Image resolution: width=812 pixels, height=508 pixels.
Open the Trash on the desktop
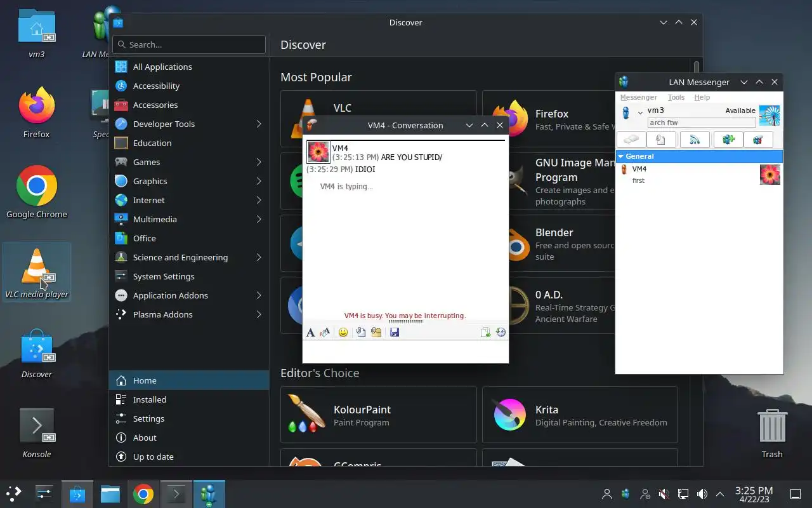(x=772, y=432)
